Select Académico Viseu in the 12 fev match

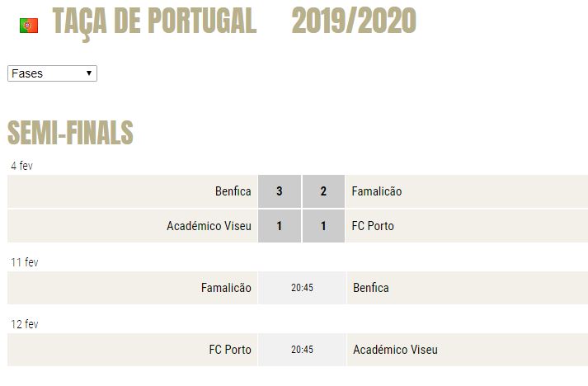395,350
